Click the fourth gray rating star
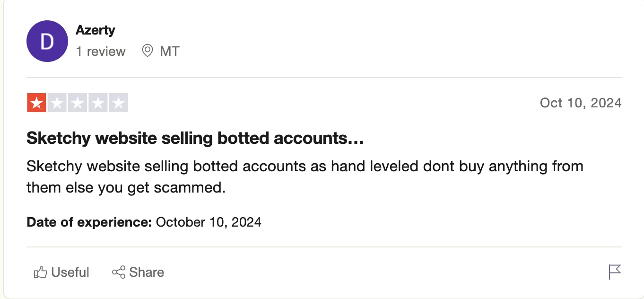Viewport: 644px width, 299px height. coord(98,103)
